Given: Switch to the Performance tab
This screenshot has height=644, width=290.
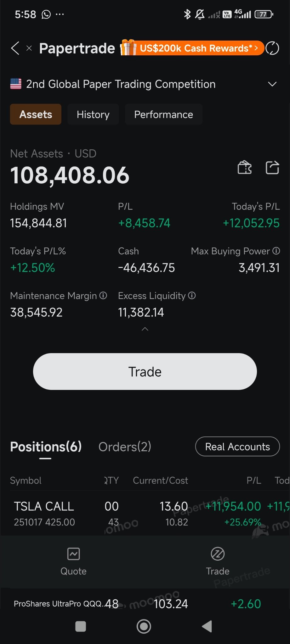Looking at the screenshot, I should 163,114.
